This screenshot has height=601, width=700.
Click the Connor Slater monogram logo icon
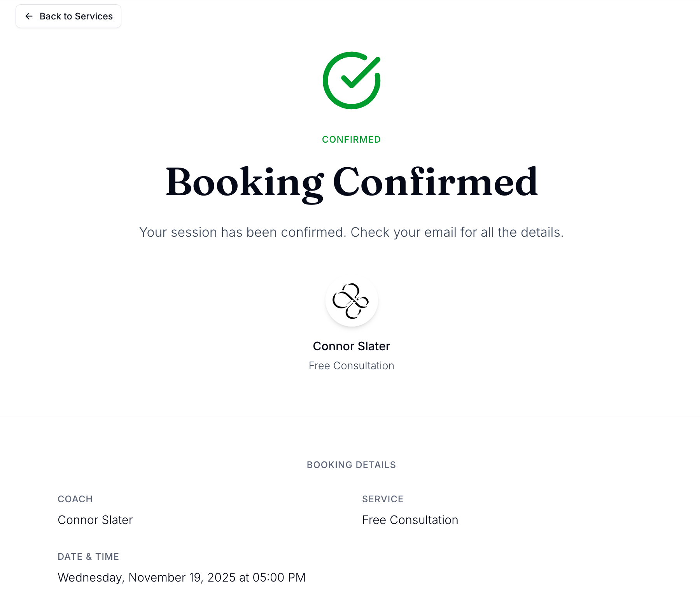tap(351, 301)
